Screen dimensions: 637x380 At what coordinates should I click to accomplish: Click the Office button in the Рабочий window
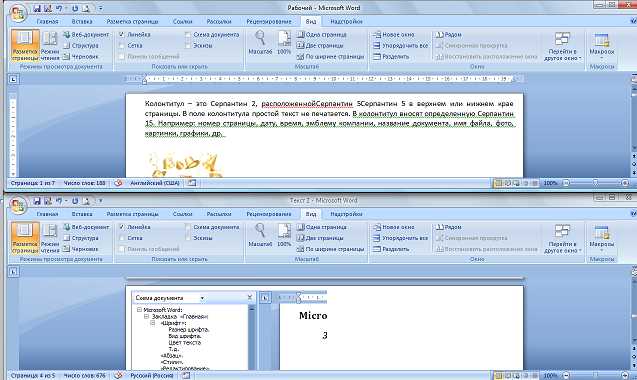[x=18, y=13]
